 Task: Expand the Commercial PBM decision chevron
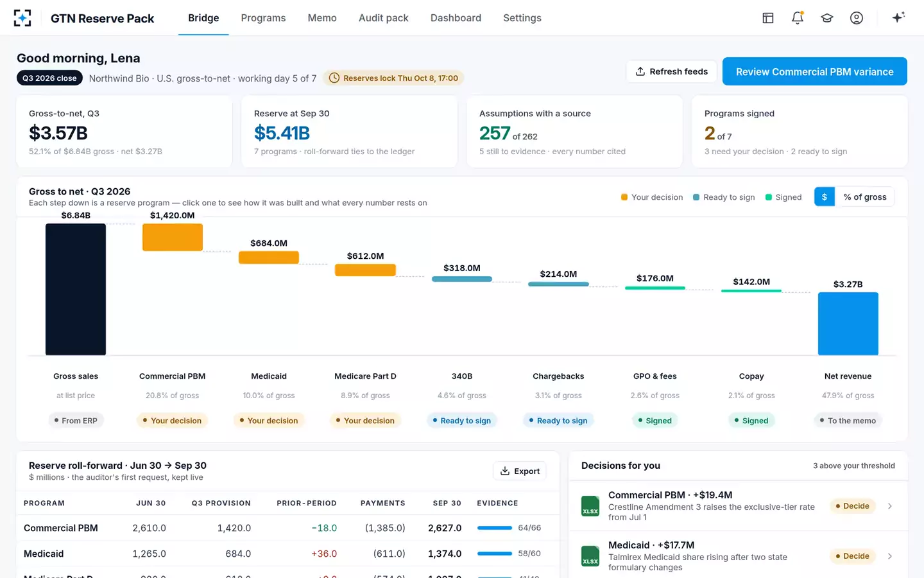[x=890, y=506]
